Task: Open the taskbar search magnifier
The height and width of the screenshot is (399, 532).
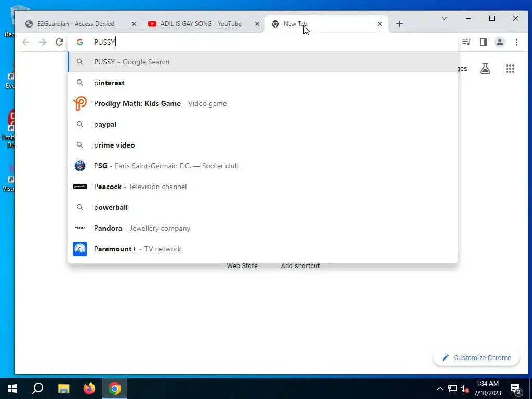Action: pos(37,389)
